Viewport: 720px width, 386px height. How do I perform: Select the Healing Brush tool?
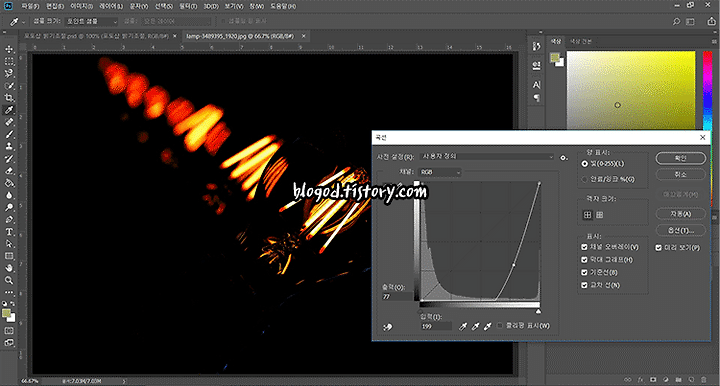9,122
